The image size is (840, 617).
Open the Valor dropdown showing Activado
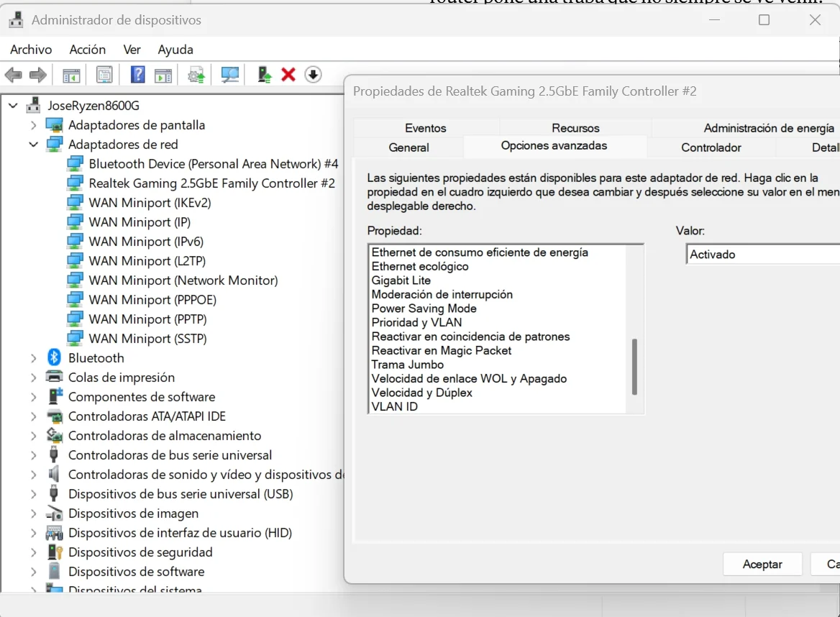pos(763,255)
